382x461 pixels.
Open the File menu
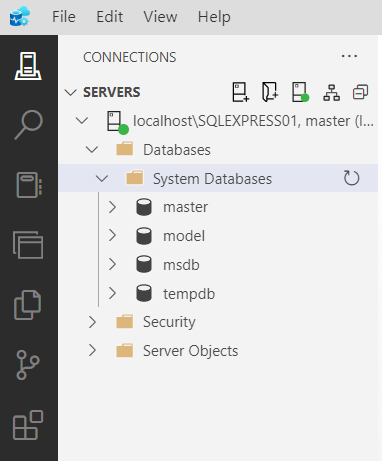[x=64, y=17]
